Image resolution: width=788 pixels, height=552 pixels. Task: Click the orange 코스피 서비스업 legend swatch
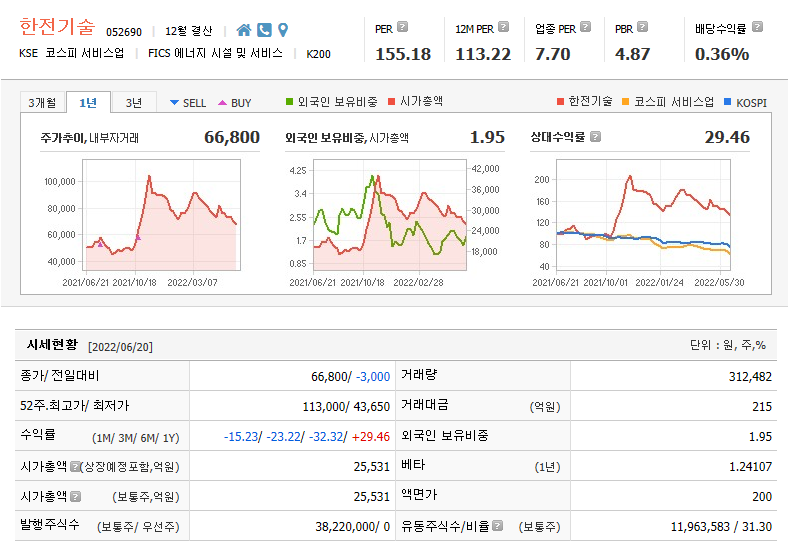pos(626,102)
